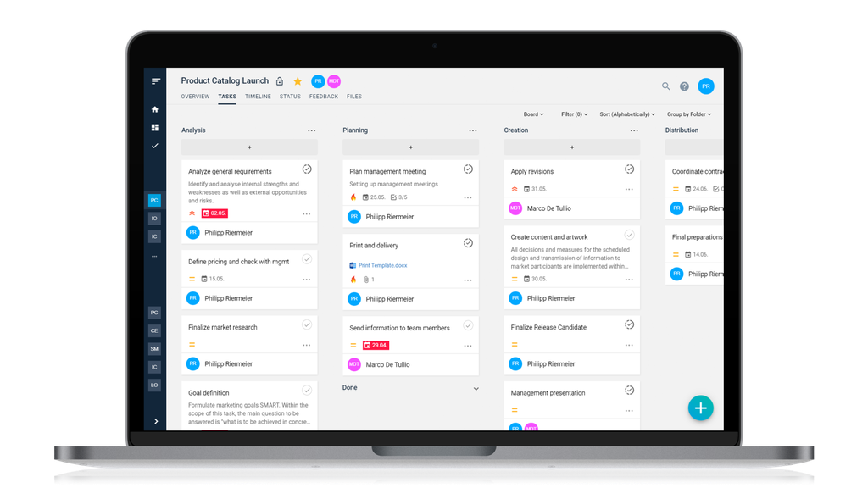Screen dimensions: 868x499
Task: Open the Group by Folder dropdown
Action: [689, 114]
